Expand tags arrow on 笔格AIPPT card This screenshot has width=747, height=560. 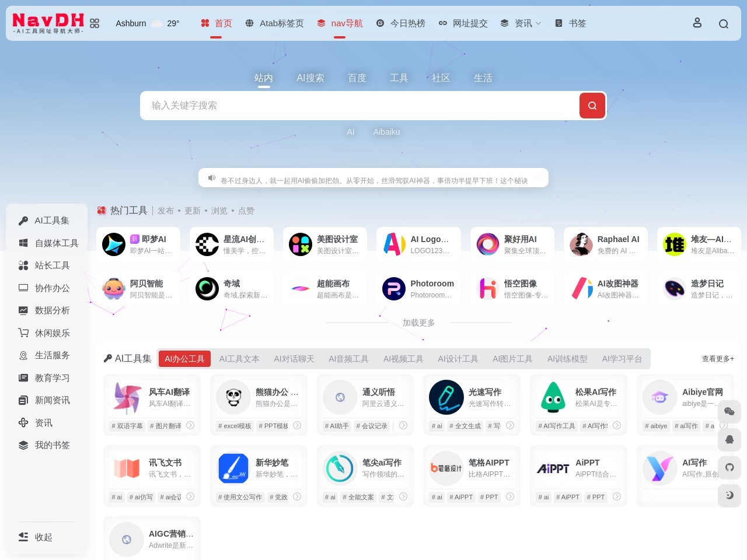coord(510,496)
